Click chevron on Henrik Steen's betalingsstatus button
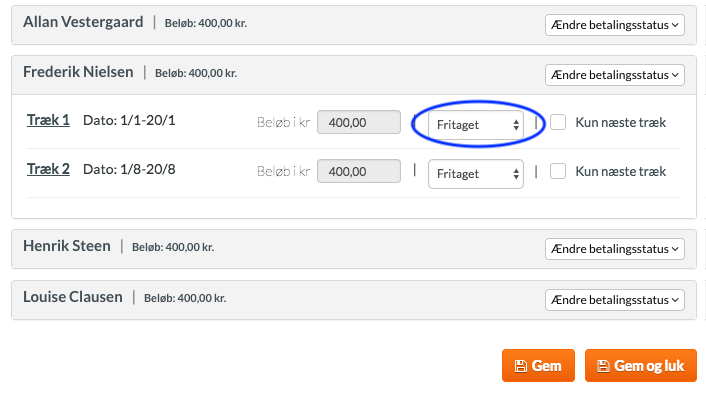Screen dimensions: 706x394 tap(675, 249)
